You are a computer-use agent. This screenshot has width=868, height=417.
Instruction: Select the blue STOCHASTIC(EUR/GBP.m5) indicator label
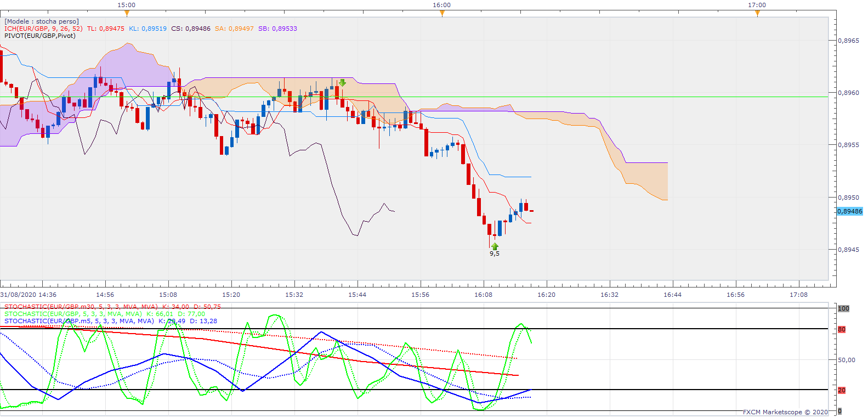pos(111,321)
